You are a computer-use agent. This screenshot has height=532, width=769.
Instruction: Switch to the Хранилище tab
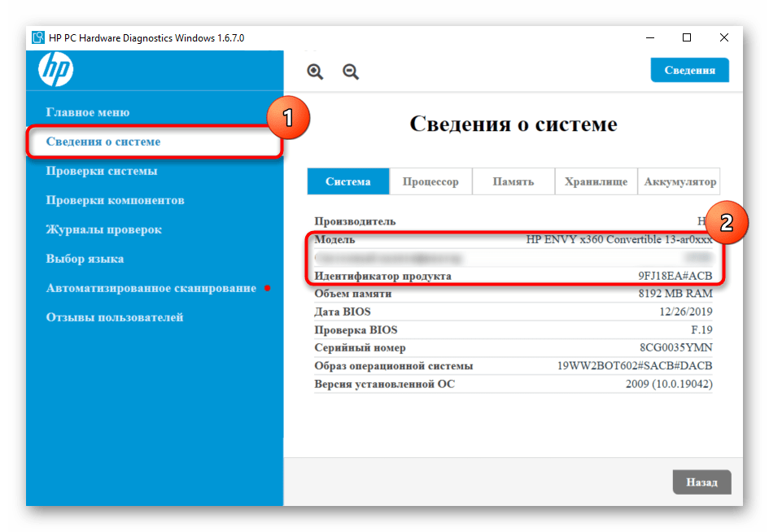click(x=596, y=181)
